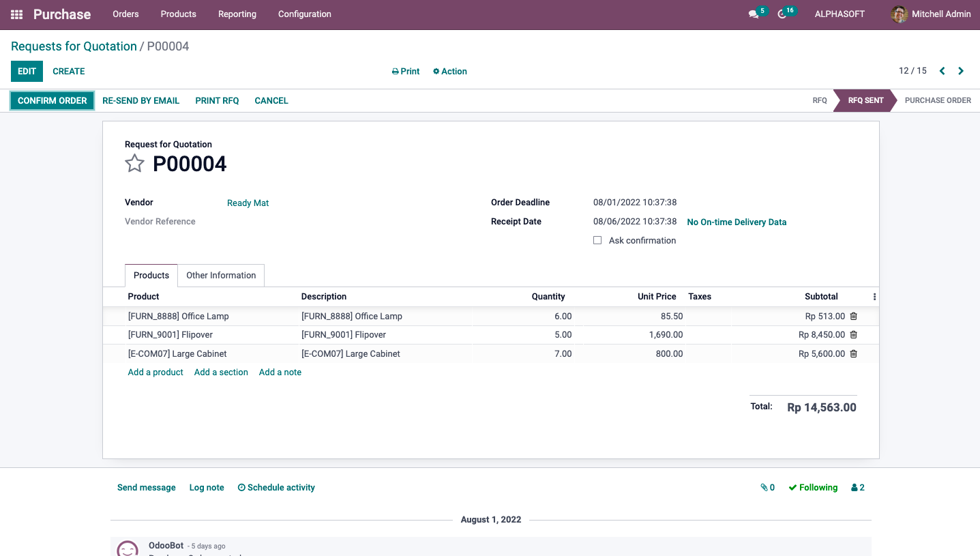Sort by Subtotal column header
The width and height of the screenshot is (980, 556).
[821, 297]
